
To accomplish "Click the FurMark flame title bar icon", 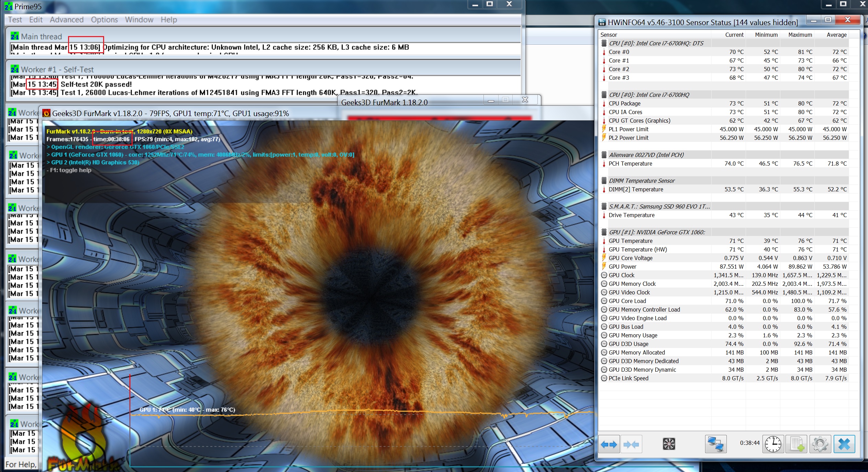I will (46, 113).
